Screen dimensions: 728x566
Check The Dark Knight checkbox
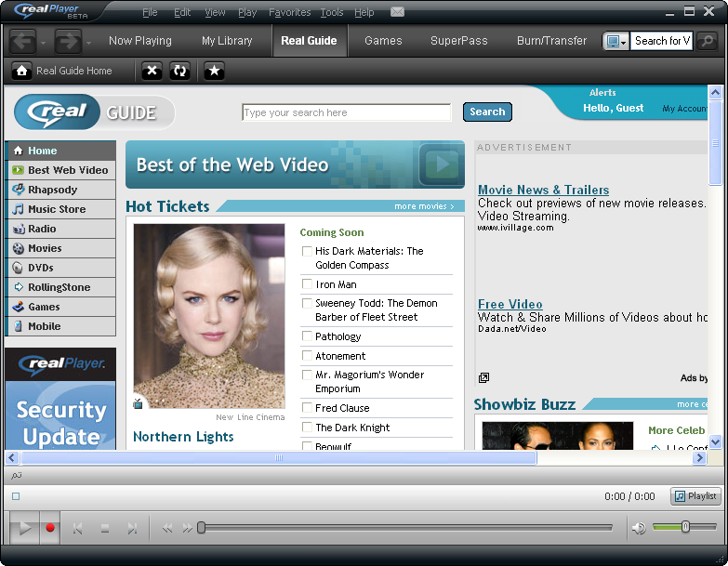307,427
